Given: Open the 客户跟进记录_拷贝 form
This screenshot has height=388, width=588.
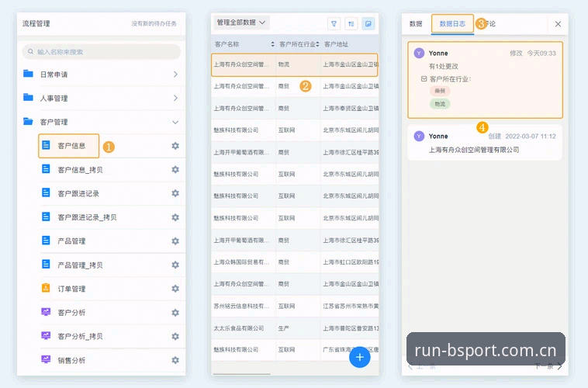Looking at the screenshot, I should click(87, 217).
